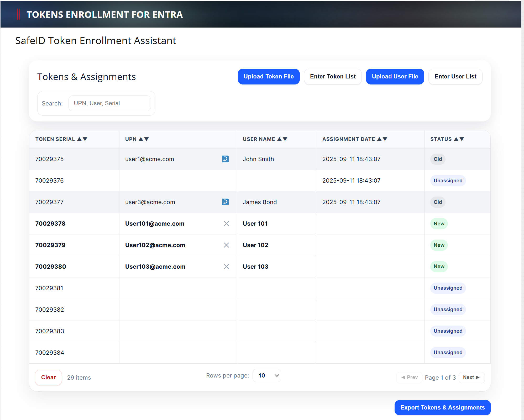Click reassign icon for user3@acme.com
The image size is (524, 420).
tap(225, 202)
